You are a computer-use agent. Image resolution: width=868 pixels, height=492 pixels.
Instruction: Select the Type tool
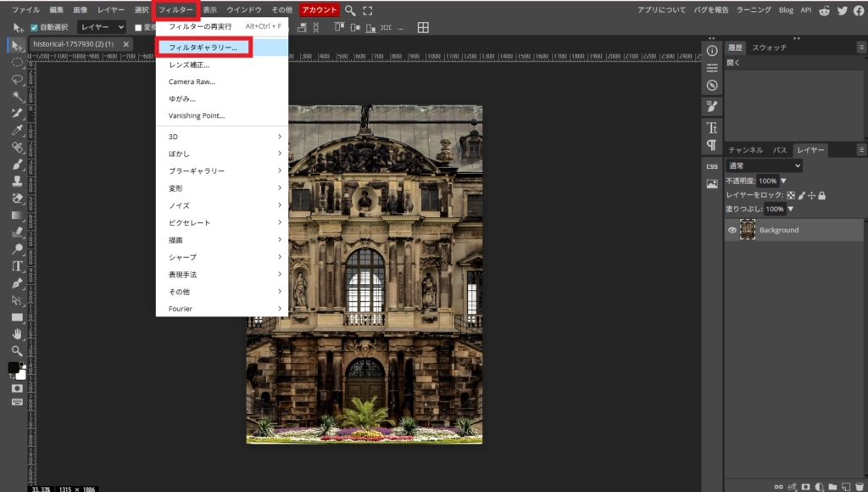[x=17, y=266]
